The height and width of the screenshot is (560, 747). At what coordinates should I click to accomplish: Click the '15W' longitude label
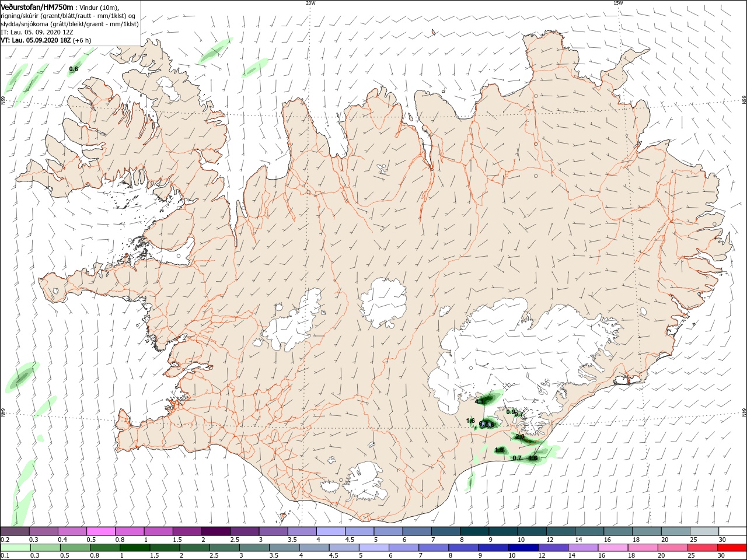(x=618, y=3)
